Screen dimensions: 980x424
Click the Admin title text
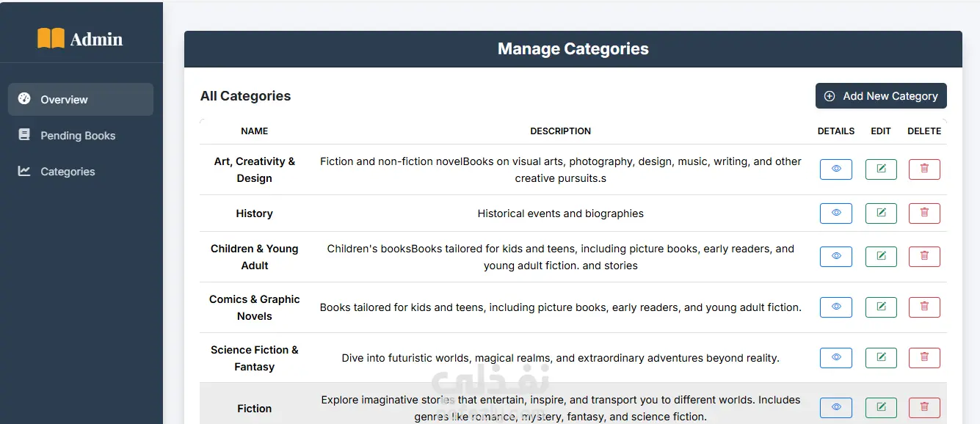tap(96, 40)
